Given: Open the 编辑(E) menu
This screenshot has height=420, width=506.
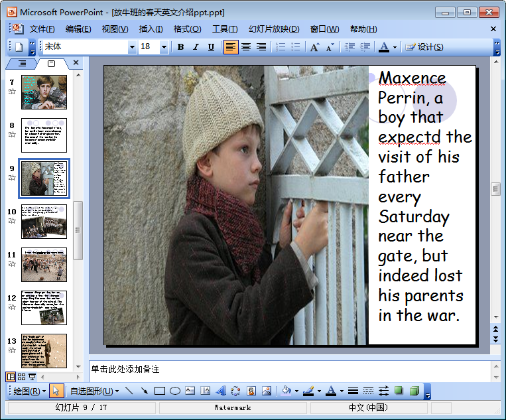Looking at the screenshot, I should (78, 29).
